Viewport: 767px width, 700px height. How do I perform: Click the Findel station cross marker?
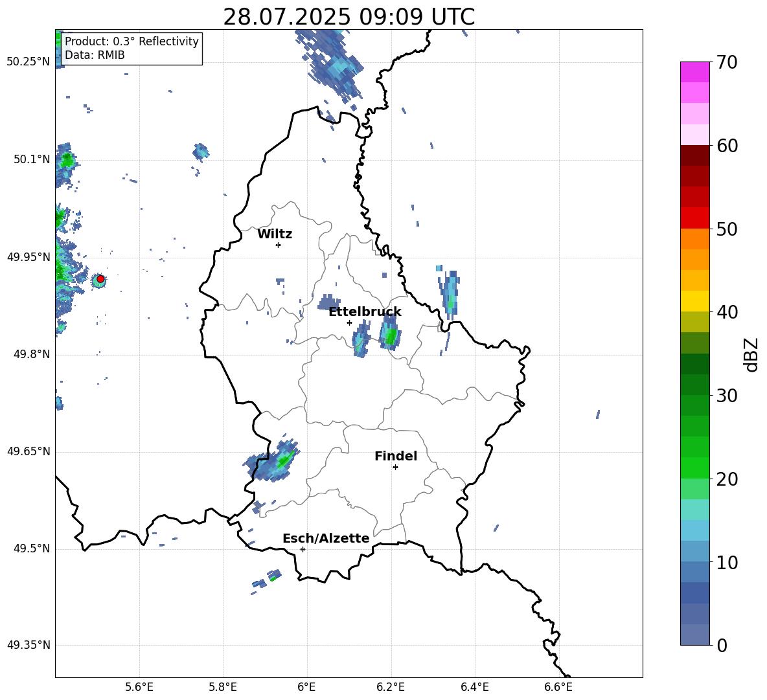click(395, 467)
